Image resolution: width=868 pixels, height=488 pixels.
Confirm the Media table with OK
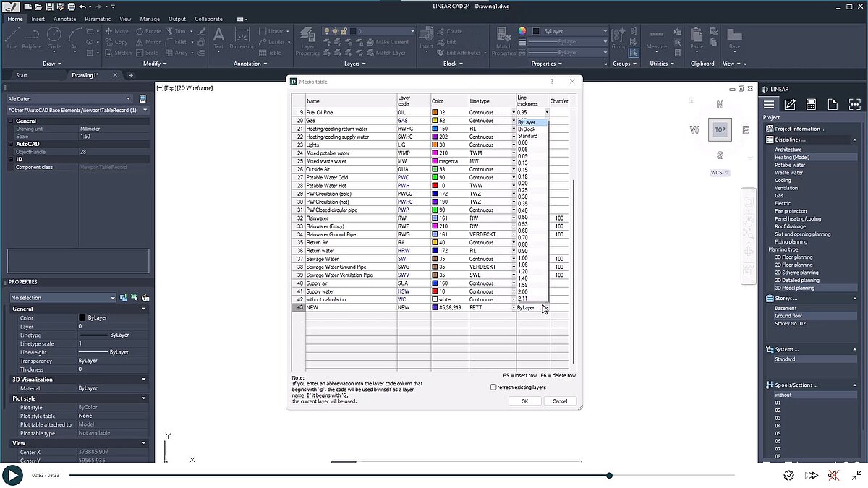pyautogui.click(x=524, y=401)
